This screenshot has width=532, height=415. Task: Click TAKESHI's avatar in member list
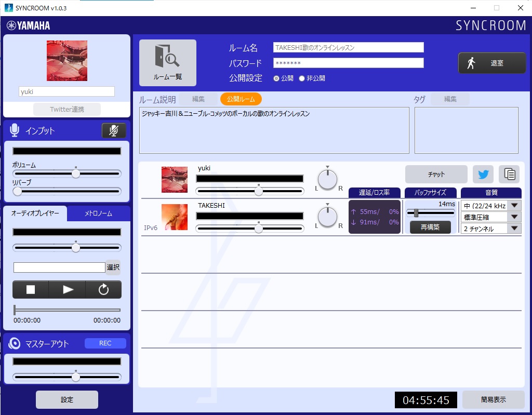[175, 217]
